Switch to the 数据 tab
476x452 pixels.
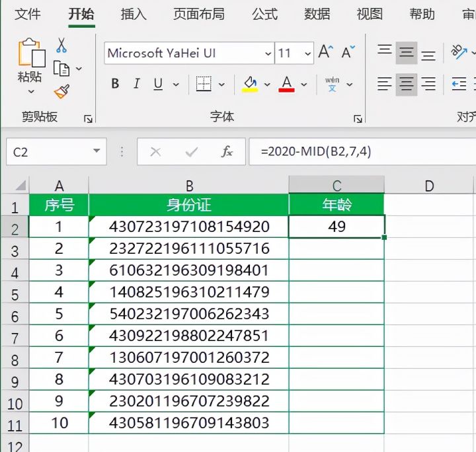pos(317,15)
